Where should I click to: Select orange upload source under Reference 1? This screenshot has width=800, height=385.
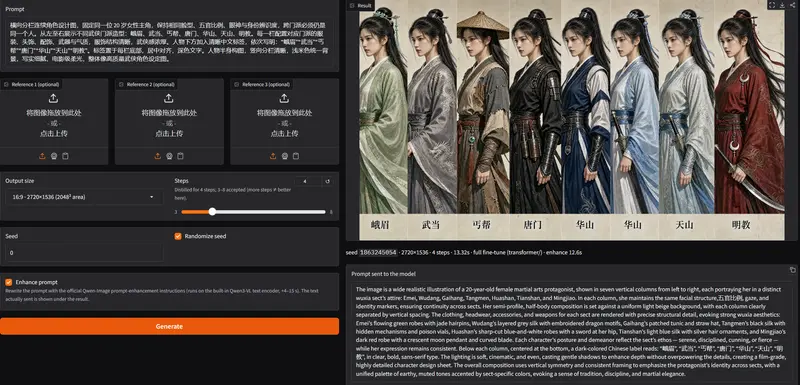tap(42, 156)
